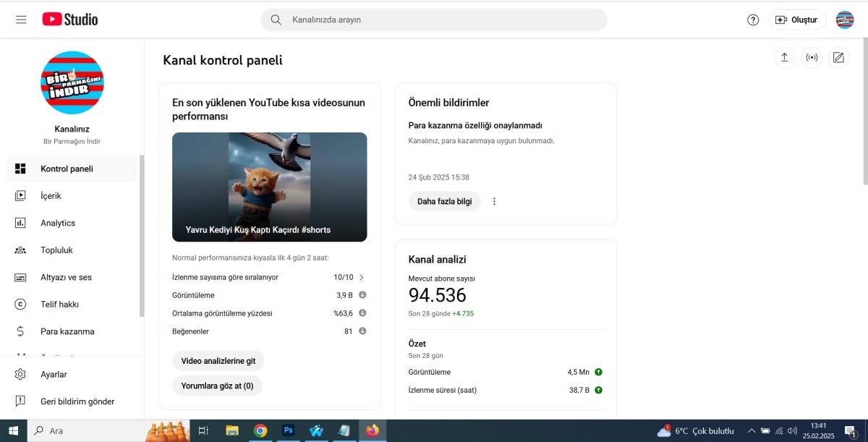
Task: Click the weather widget 6°C Çok bulutlu
Action: [695, 430]
